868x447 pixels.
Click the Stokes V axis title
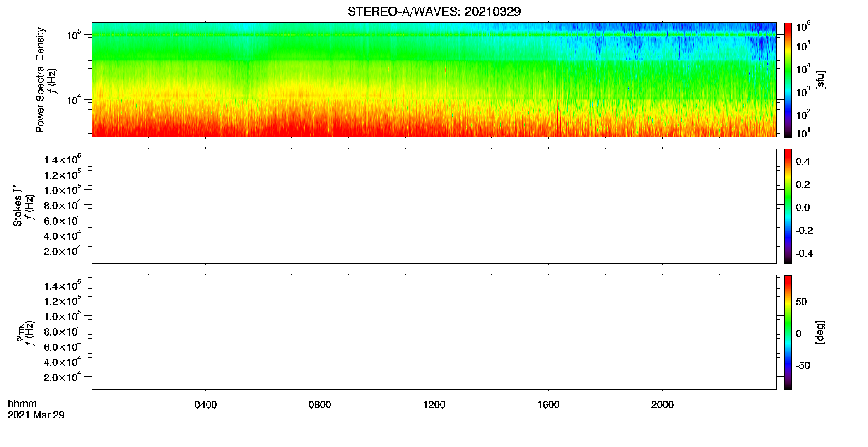coord(17,206)
